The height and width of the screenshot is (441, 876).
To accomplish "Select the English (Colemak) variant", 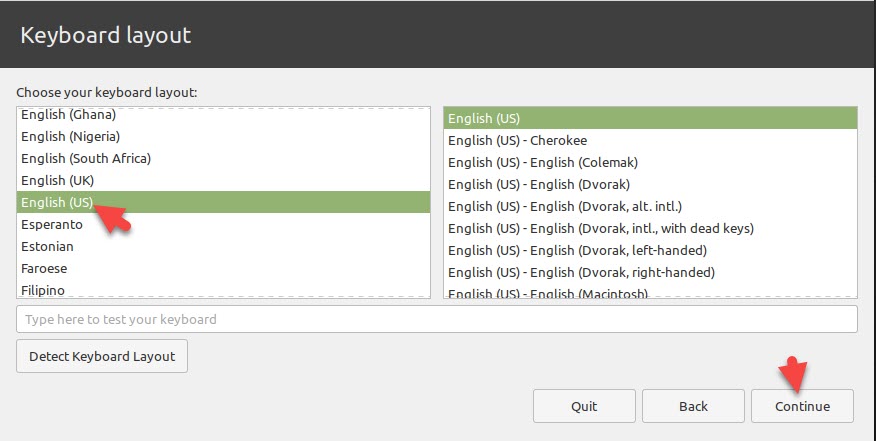I will coord(543,162).
